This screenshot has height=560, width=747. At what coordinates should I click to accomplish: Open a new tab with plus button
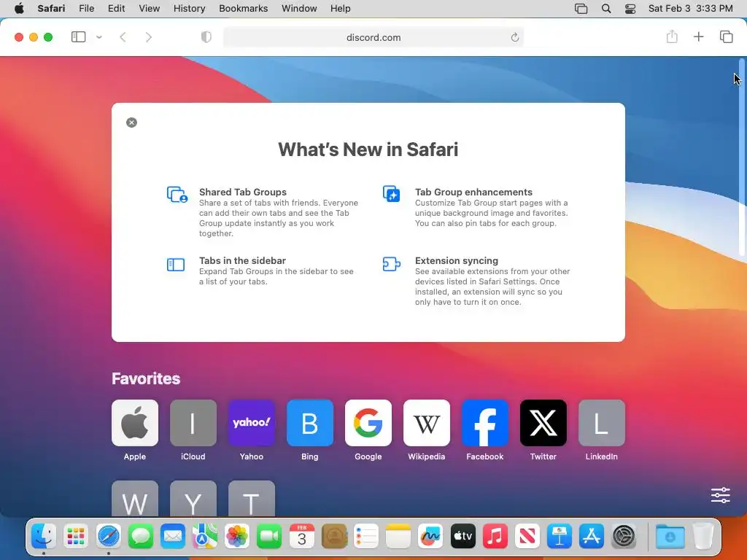698,36
